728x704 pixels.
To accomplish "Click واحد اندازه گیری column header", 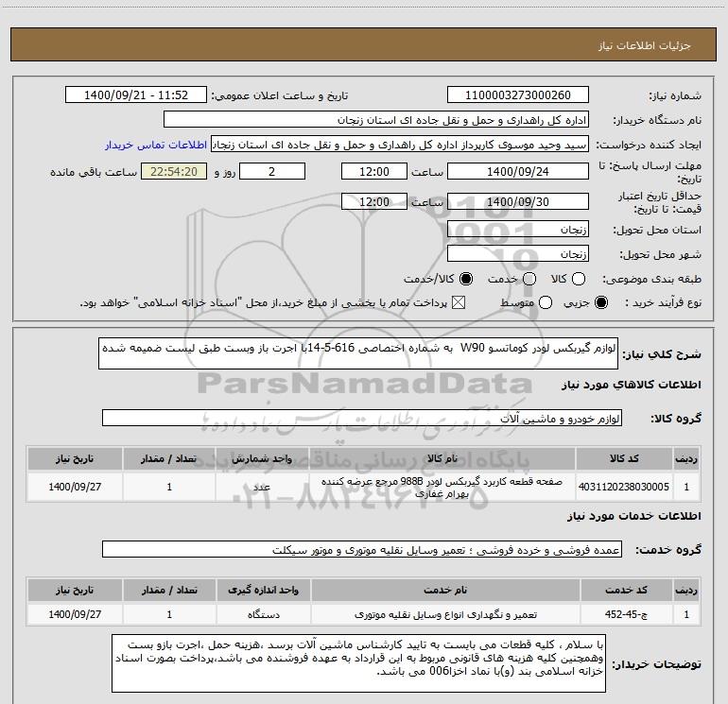I will click(x=263, y=590).
